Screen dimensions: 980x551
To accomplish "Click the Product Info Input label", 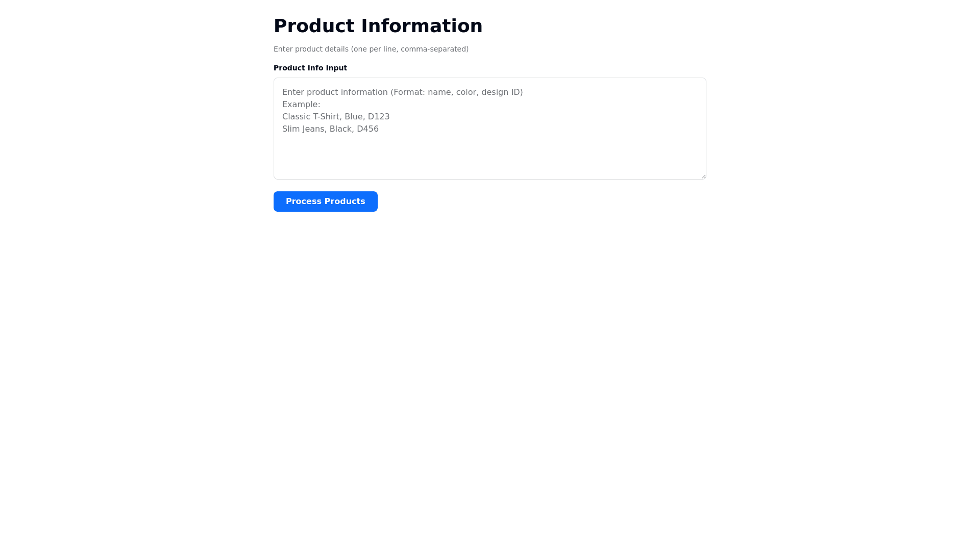I will [310, 68].
